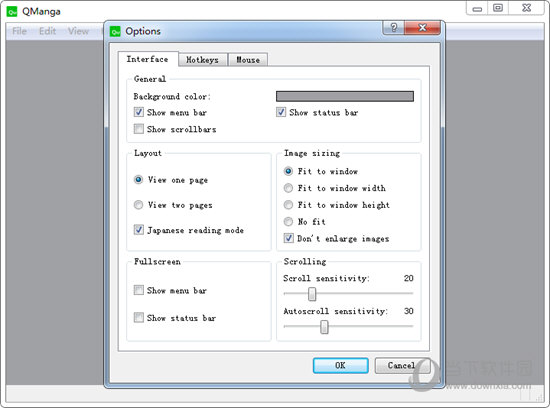
Task: Click the General group title
Action: tap(150, 79)
